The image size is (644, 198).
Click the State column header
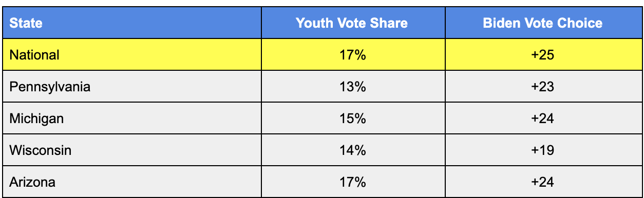pos(26,23)
